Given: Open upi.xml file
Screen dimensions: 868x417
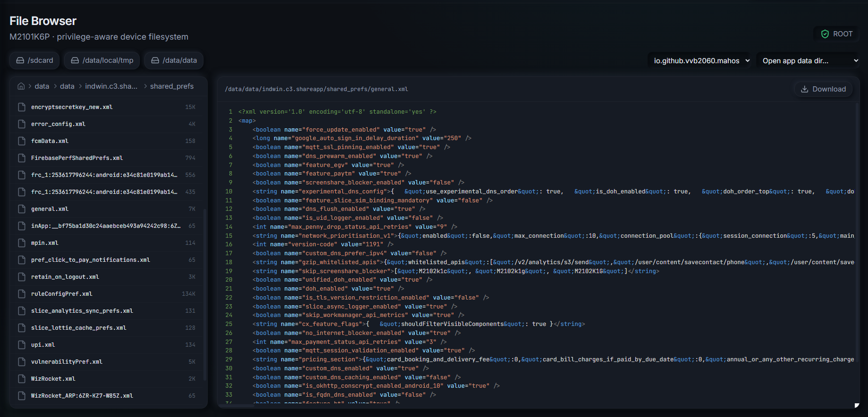Looking at the screenshot, I should 107,345.
